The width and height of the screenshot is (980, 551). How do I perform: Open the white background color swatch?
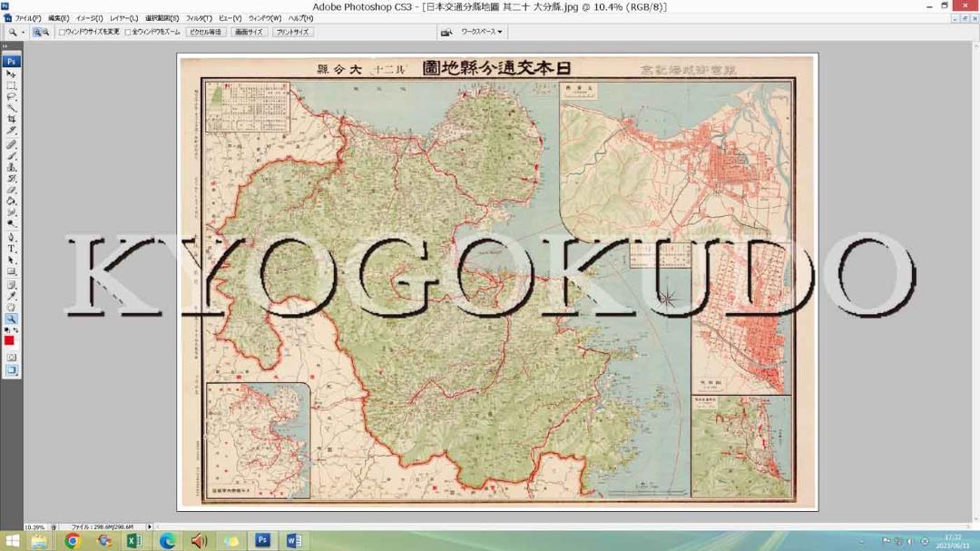click(15, 345)
